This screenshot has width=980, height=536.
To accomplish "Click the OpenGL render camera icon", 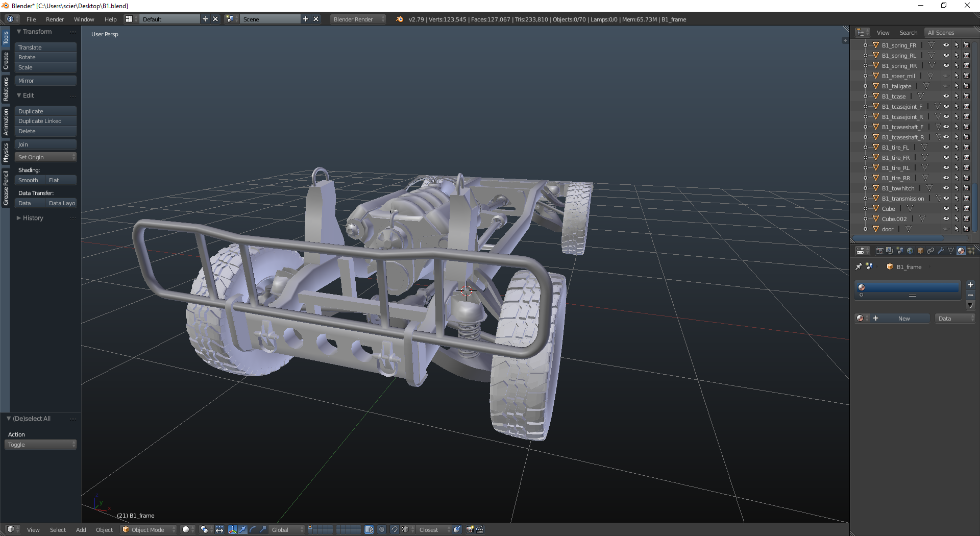I will [470, 529].
